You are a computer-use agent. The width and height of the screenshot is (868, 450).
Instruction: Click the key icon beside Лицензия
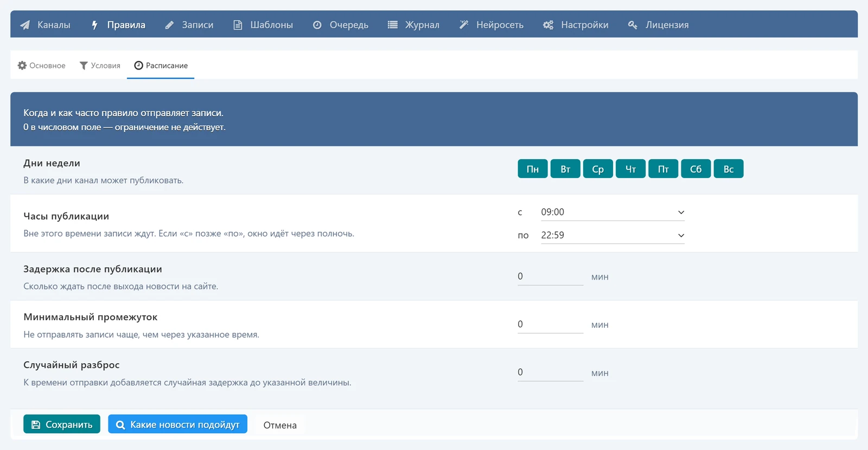click(633, 25)
